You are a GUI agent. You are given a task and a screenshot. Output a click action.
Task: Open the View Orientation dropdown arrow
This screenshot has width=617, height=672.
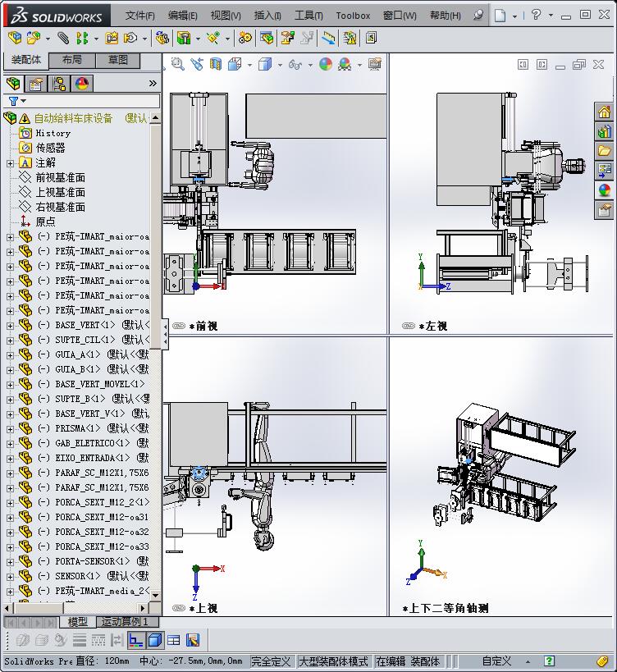tap(249, 65)
